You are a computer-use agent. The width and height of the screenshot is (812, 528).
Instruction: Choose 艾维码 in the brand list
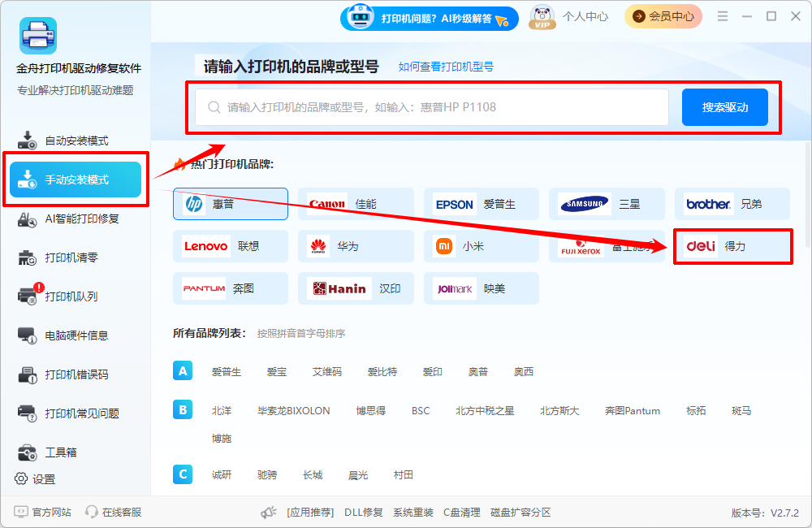[327, 371]
